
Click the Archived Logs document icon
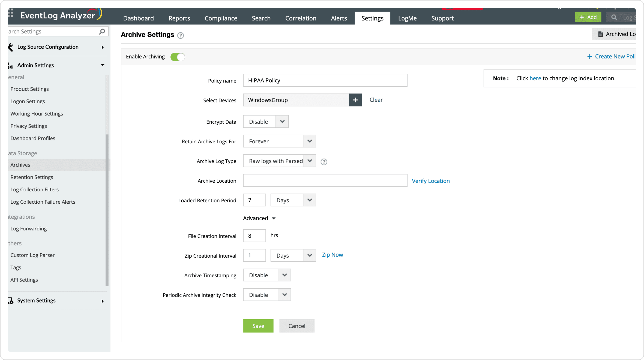[600, 34]
